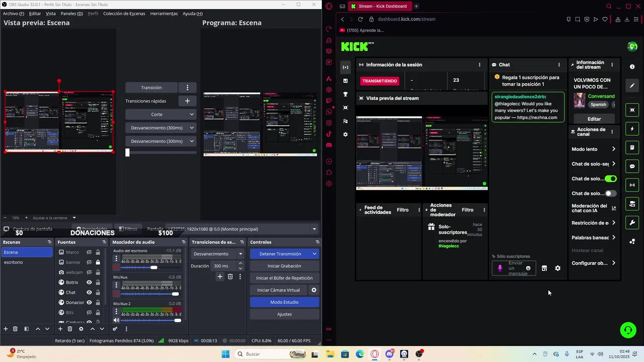Viewport: 644px width, 362px height.
Task: Open virtual camera settings gear in OBS
Action: coord(314,290)
